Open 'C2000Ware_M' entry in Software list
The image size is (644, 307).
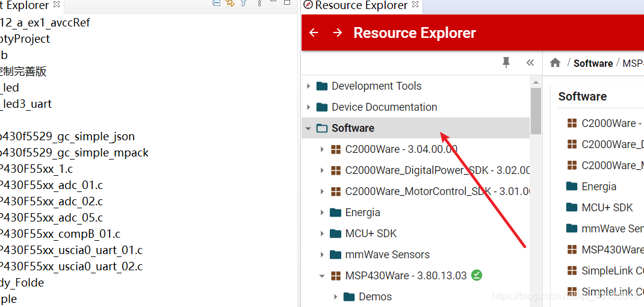click(x=612, y=165)
